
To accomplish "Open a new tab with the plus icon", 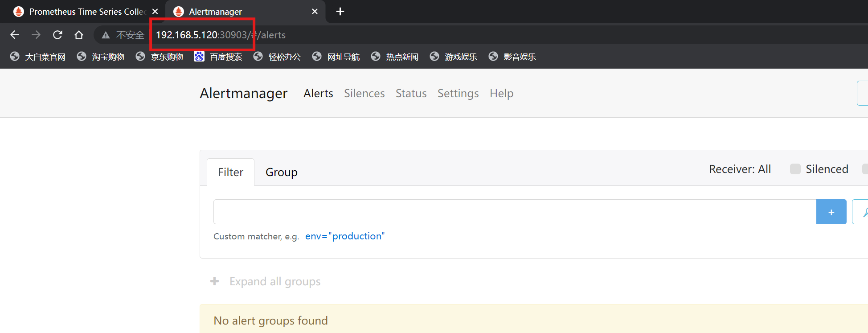I will (340, 12).
